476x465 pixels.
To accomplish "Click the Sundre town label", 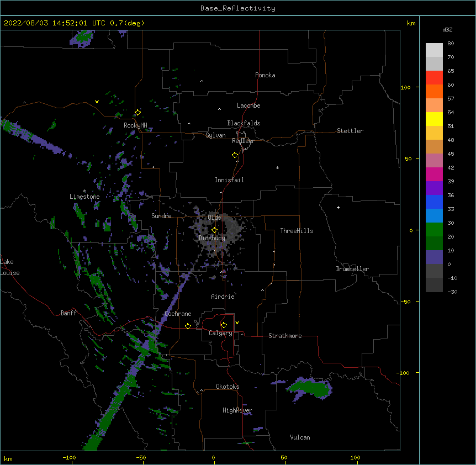I will click(x=161, y=216).
